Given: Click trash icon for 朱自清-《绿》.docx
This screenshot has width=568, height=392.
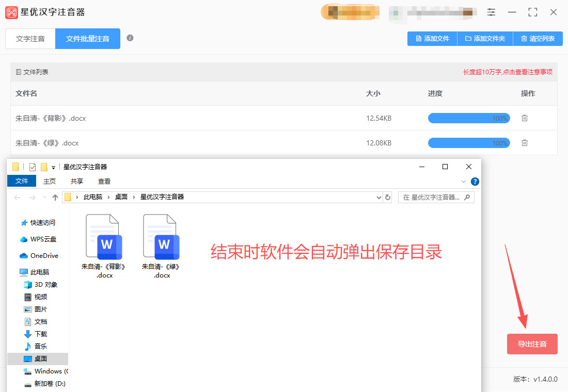Looking at the screenshot, I should click(x=524, y=143).
